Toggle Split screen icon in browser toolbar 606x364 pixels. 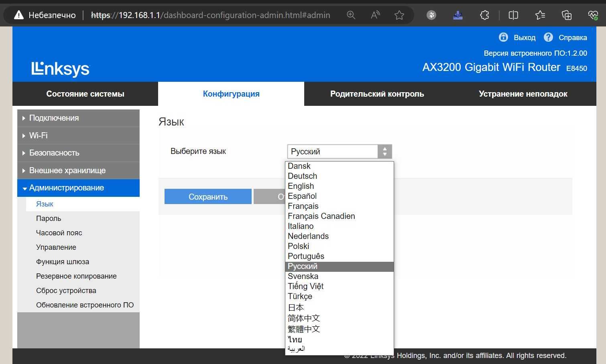coord(513,15)
